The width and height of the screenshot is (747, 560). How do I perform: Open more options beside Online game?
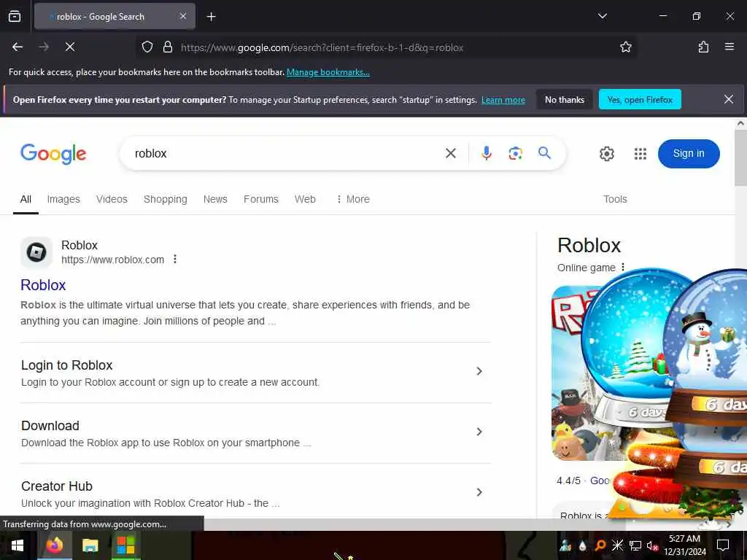(x=623, y=267)
